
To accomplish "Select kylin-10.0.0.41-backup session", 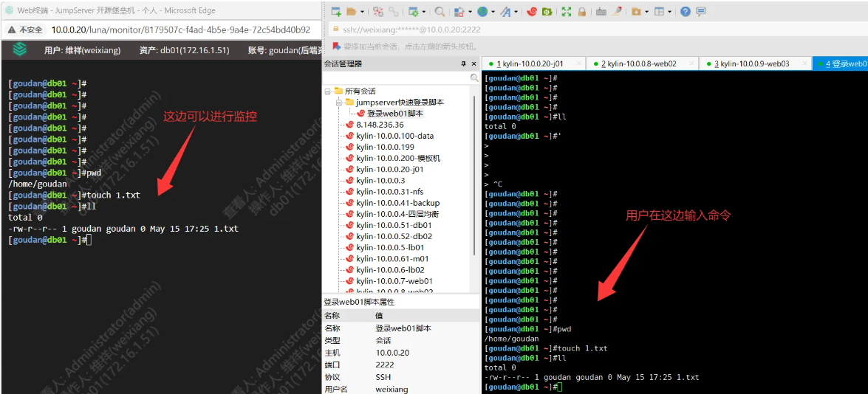I will point(397,203).
